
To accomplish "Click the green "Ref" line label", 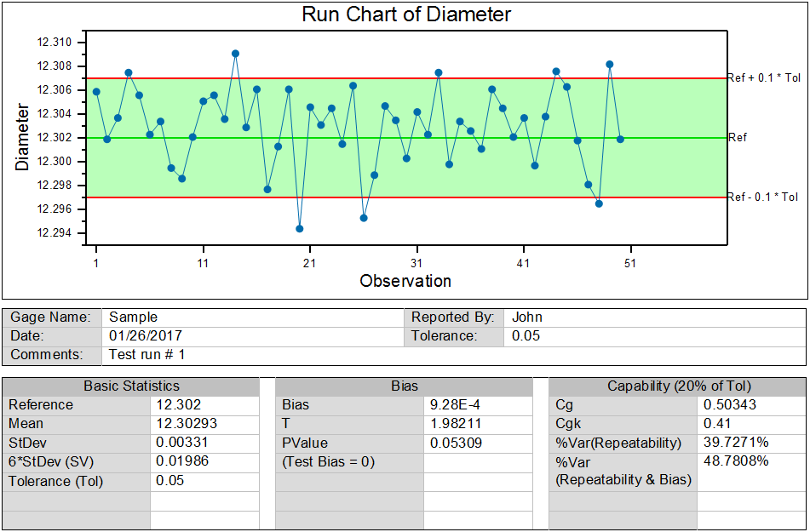I will (738, 137).
